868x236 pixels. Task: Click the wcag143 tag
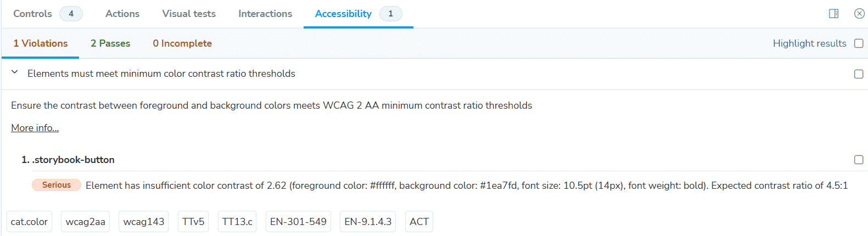tap(144, 222)
